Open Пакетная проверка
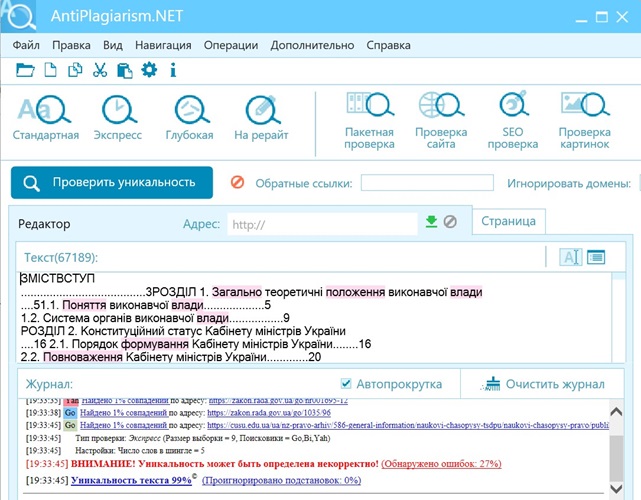The height and width of the screenshot is (500, 641). pyautogui.click(x=369, y=121)
